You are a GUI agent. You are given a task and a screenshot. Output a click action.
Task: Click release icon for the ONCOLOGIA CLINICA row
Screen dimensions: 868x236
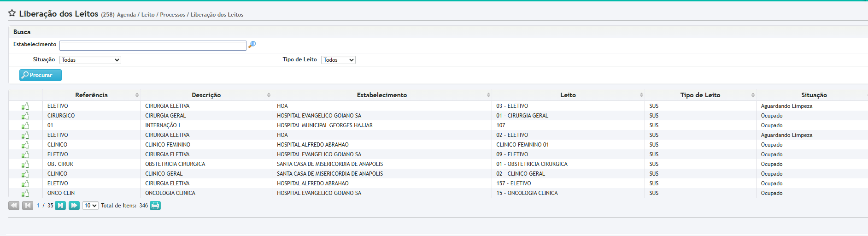(25, 193)
